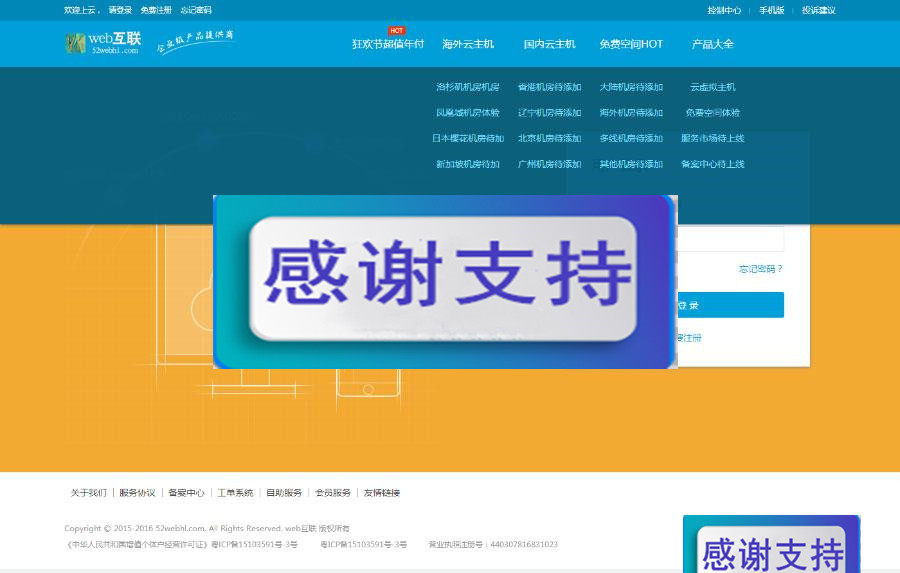900x573 pixels.
Task: Open 关于我们 in the footer
Action: tap(88, 493)
